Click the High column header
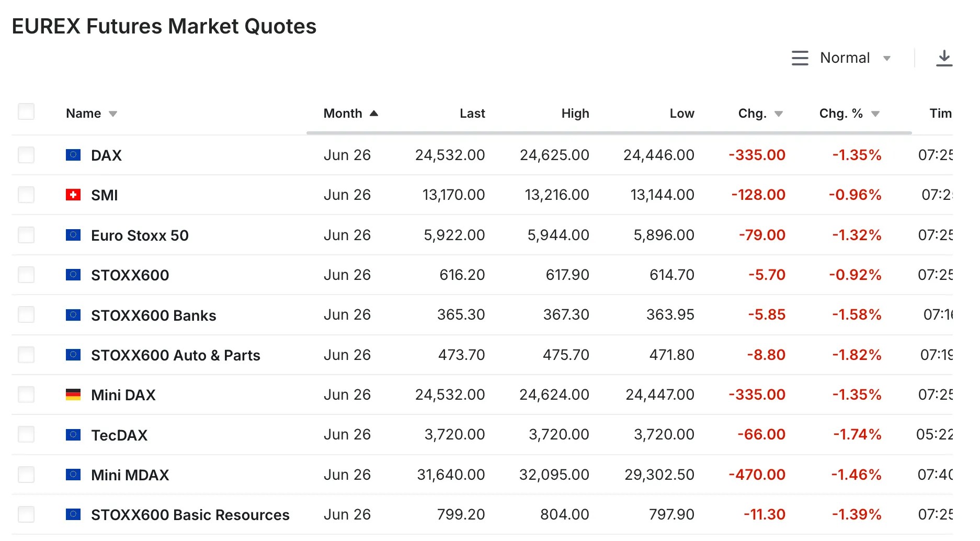 click(x=575, y=114)
